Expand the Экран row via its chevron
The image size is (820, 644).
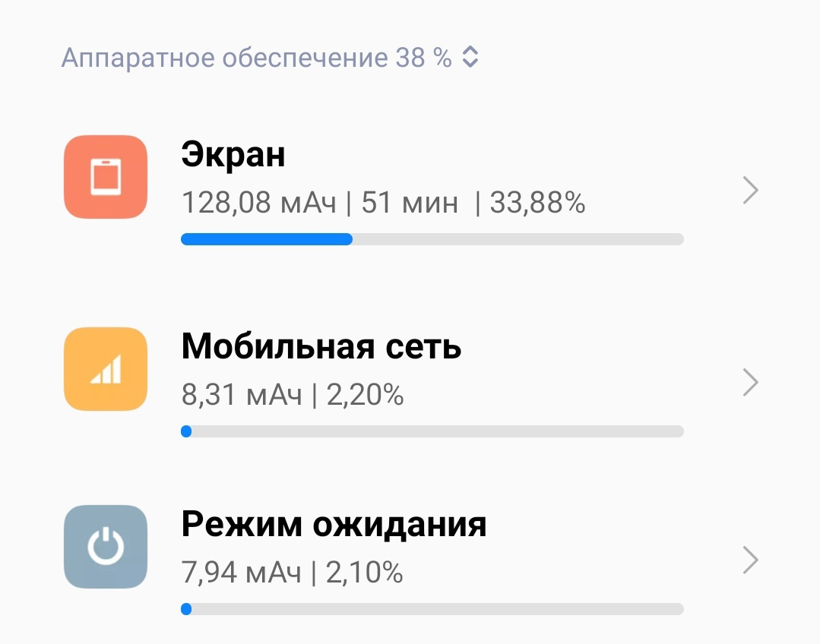(x=749, y=191)
